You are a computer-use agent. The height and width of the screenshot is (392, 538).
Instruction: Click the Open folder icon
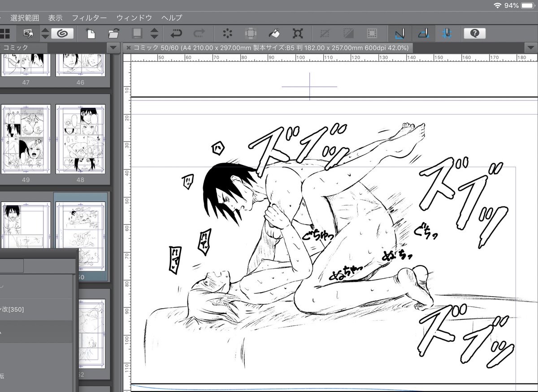(113, 33)
